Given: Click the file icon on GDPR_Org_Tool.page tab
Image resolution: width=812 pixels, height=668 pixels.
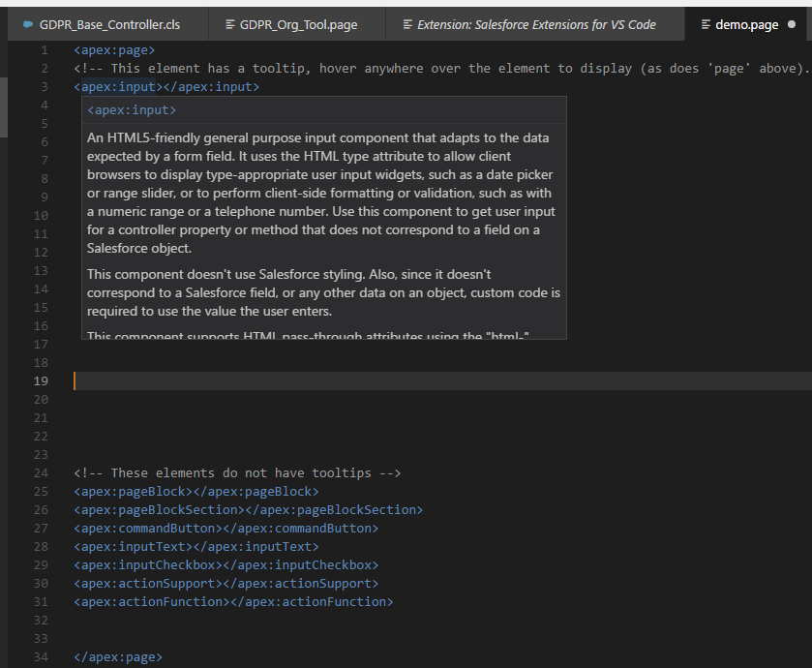Looking at the screenshot, I should [x=230, y=24].
